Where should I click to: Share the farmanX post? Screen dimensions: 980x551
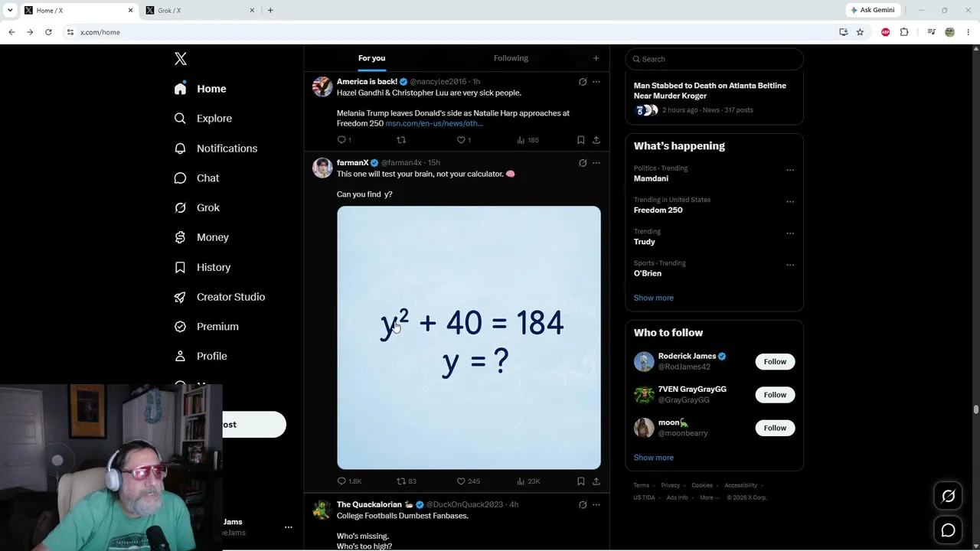(596, 481)
